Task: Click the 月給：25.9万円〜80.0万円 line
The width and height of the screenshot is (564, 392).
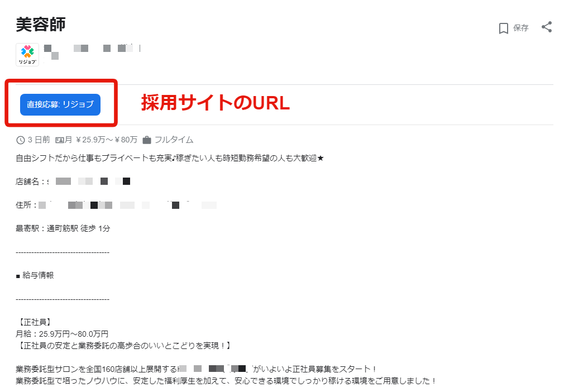Action: [x=62, y=334]
